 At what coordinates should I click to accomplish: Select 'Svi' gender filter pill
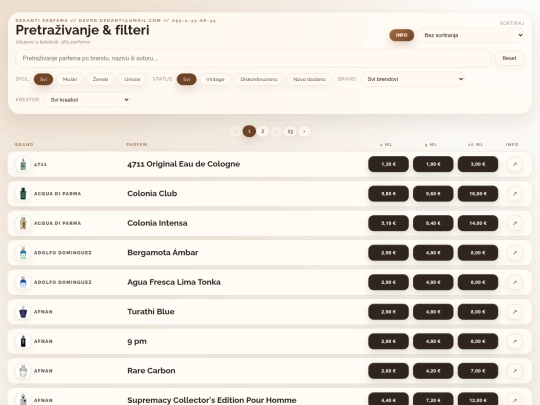[x=43, y=79]
